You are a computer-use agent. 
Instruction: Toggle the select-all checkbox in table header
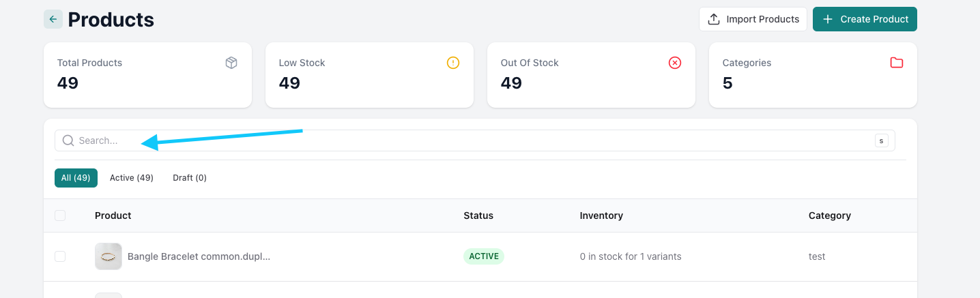(x=60, y=215)
